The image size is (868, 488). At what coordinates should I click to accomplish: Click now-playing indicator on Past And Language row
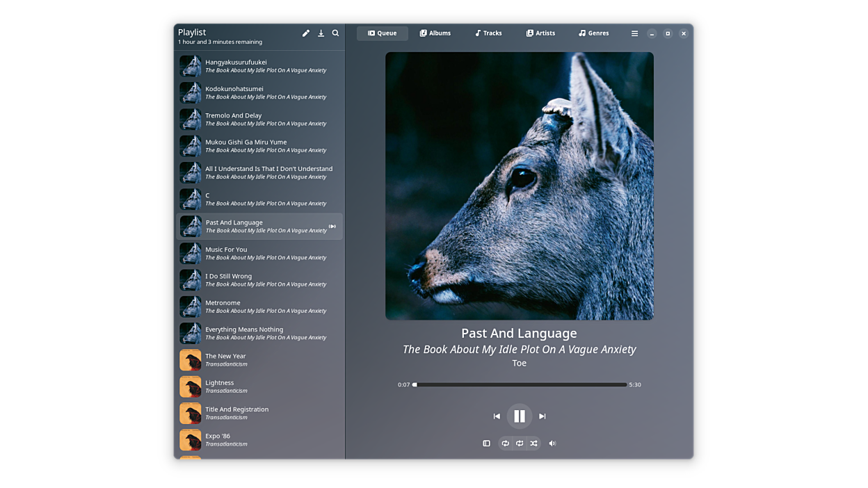[x=332, y=227]
